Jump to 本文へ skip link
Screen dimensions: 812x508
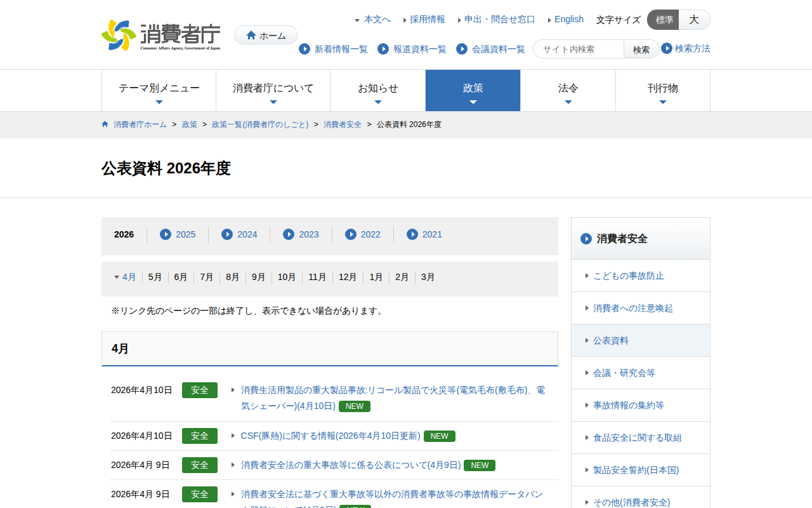[377, 20]
